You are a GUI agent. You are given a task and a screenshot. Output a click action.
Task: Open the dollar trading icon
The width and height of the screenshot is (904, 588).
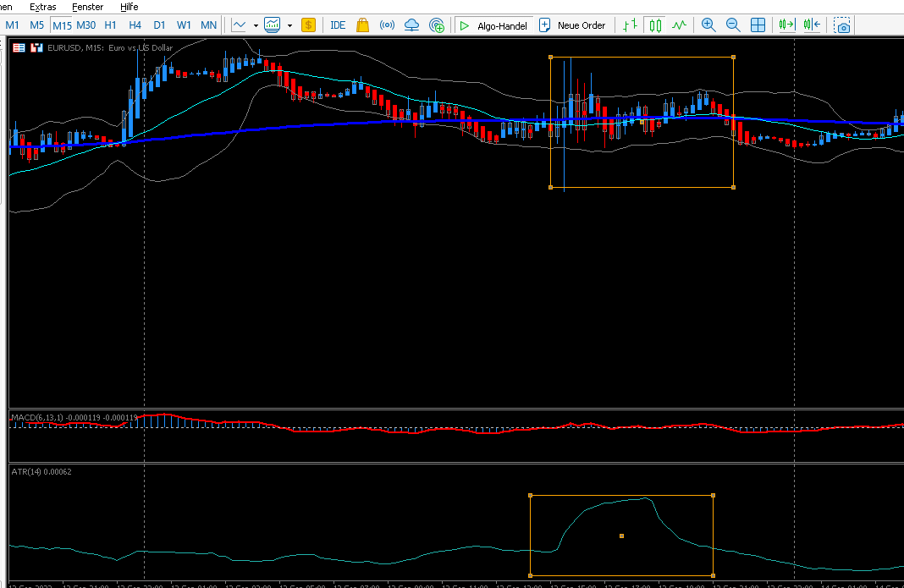308,25
